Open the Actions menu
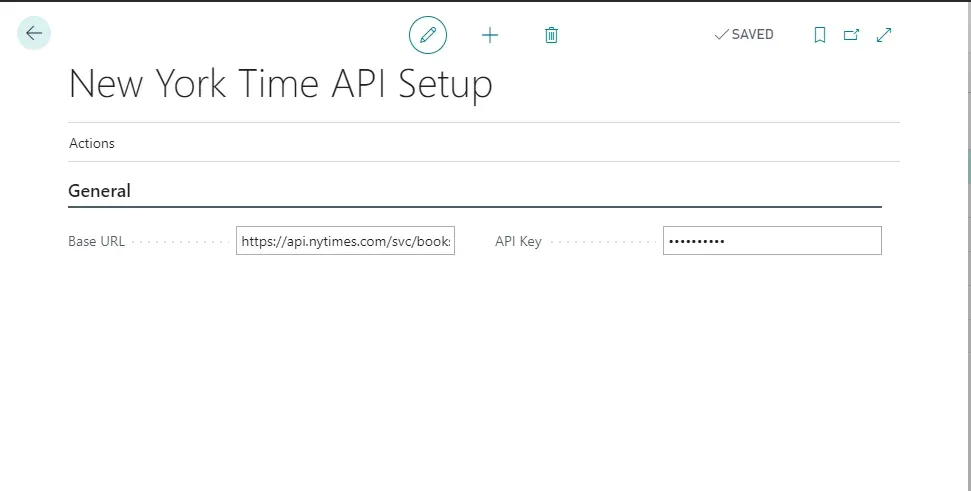 coord(92,143)
